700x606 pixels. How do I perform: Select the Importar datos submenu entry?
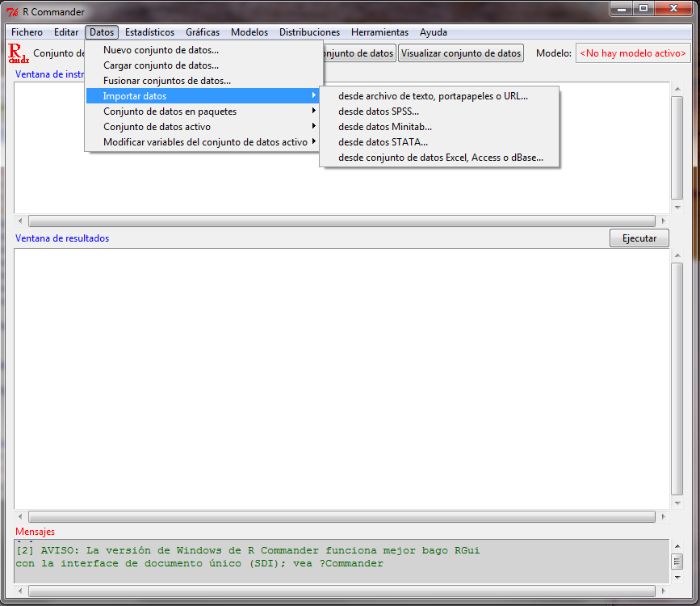click(x=203, y=96)
